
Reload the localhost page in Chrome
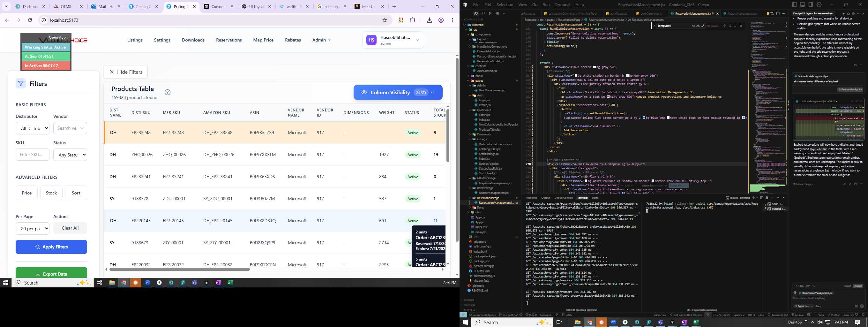[30, 20]
